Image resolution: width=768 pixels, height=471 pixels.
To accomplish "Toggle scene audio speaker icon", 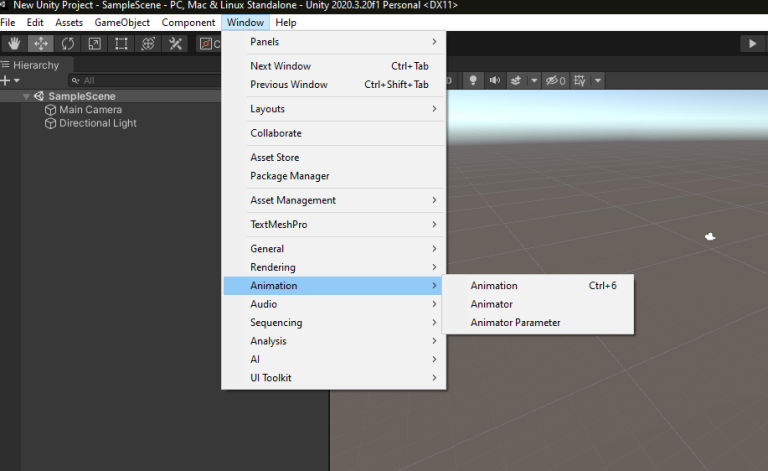I will click(x=495, y=80).
